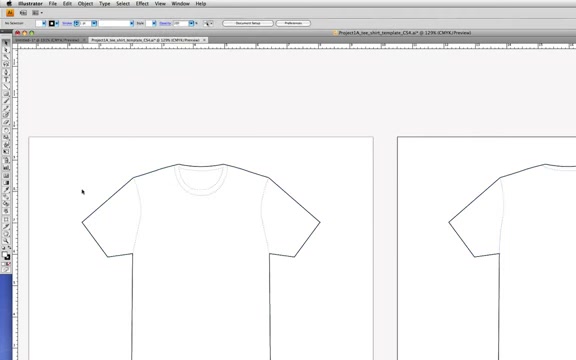Click the Preferences button
Image resolution: width=576 pixels, height=360 pixels.
(x=293, y=23)
